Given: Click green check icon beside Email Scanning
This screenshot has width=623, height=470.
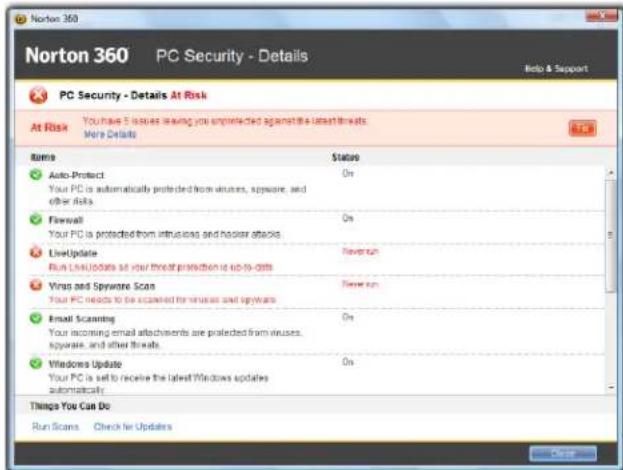Looking at the screenshot, I should click(36, 318).
